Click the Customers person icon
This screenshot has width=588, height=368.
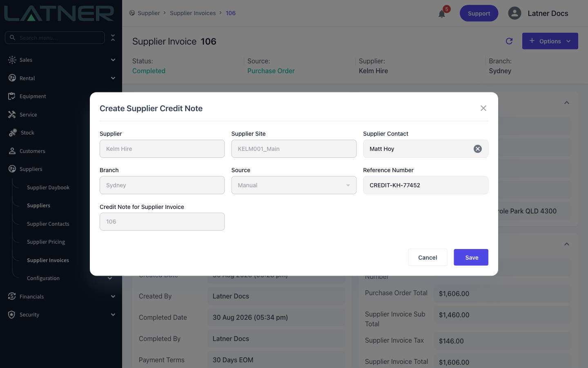point(12,151)
